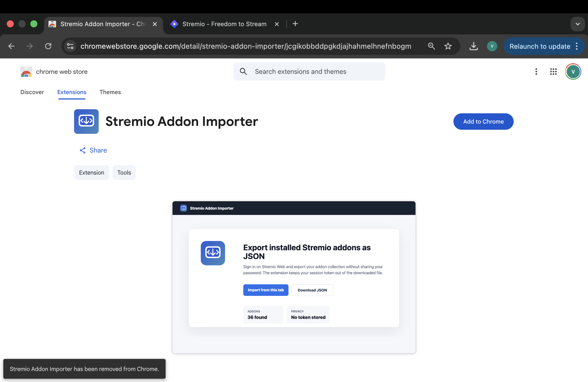The width and height of the screenshot is (588, 382).
Task: Click the zoom magnifier icon in address bar
Action: [432, 46]
